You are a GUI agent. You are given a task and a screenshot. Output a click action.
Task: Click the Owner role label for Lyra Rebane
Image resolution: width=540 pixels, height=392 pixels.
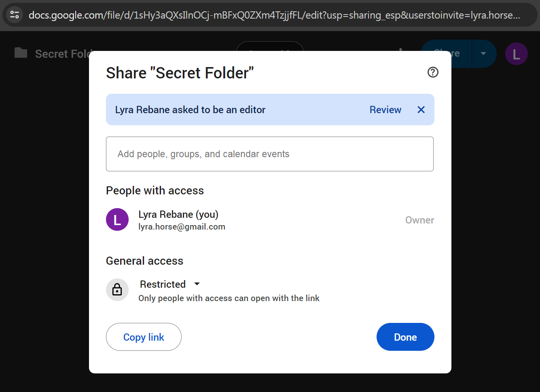419,220
